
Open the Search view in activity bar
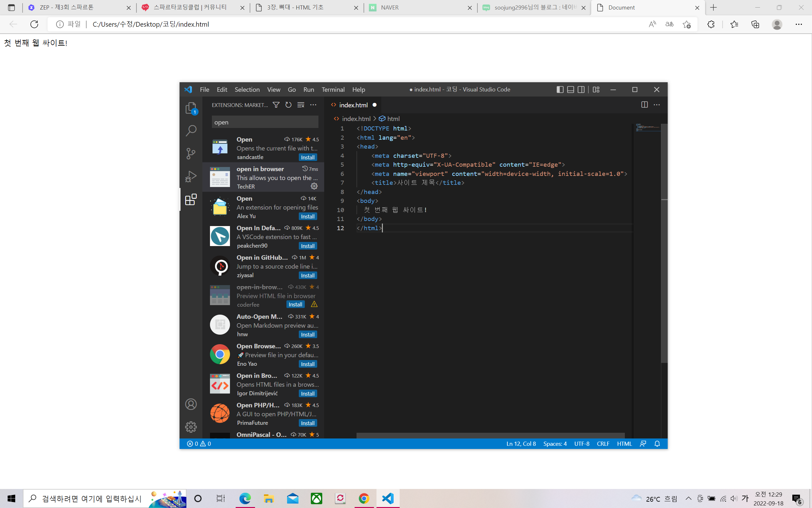pyautogui.click(x=191, y=131)
